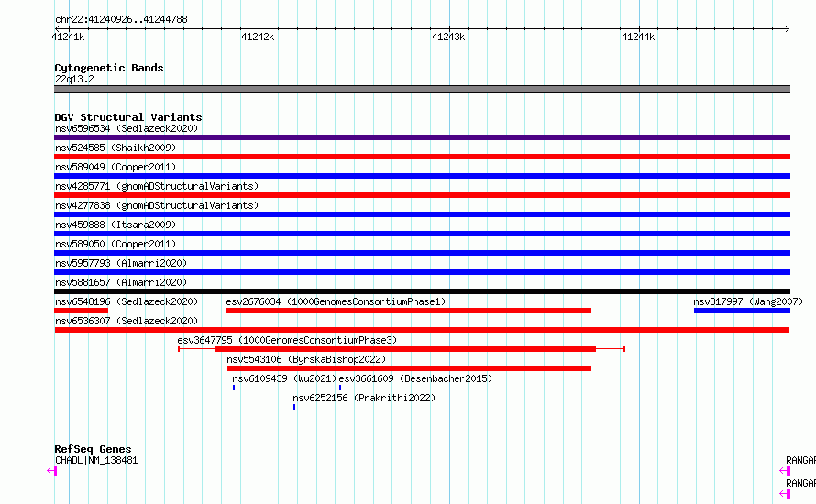816x504 pixels.
Task: Open nsv589050 (Cooper2011) variant label
Action: point(116,244)
